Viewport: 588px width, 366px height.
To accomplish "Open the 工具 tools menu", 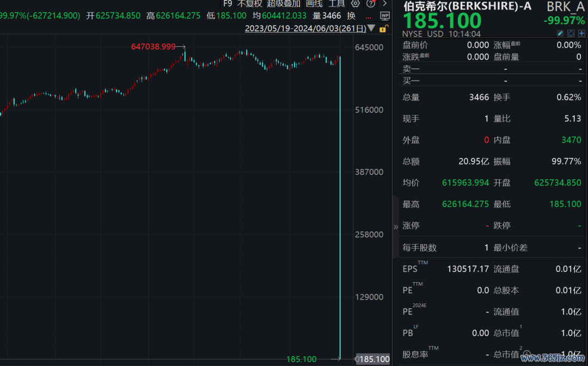I will point(336,4).
